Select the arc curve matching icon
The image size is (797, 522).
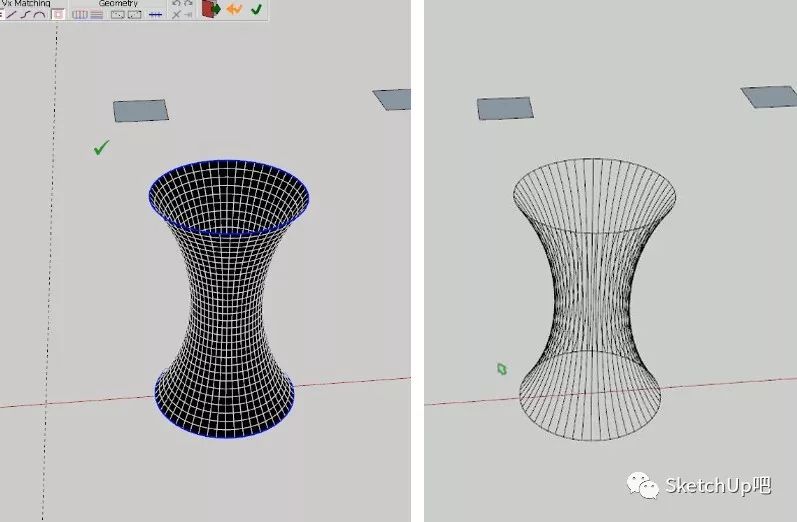[x=39, y=15]
